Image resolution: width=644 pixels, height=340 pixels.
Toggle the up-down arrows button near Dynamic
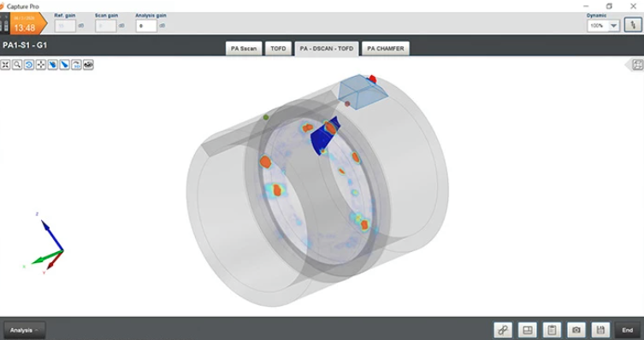(x=633, y=25)
